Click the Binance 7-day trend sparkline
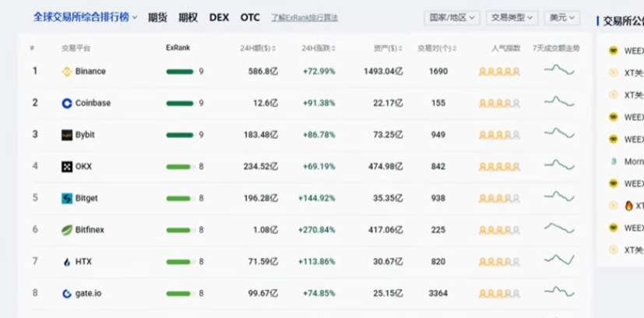This screenshot has height=318, width=644. click(559, 70)
